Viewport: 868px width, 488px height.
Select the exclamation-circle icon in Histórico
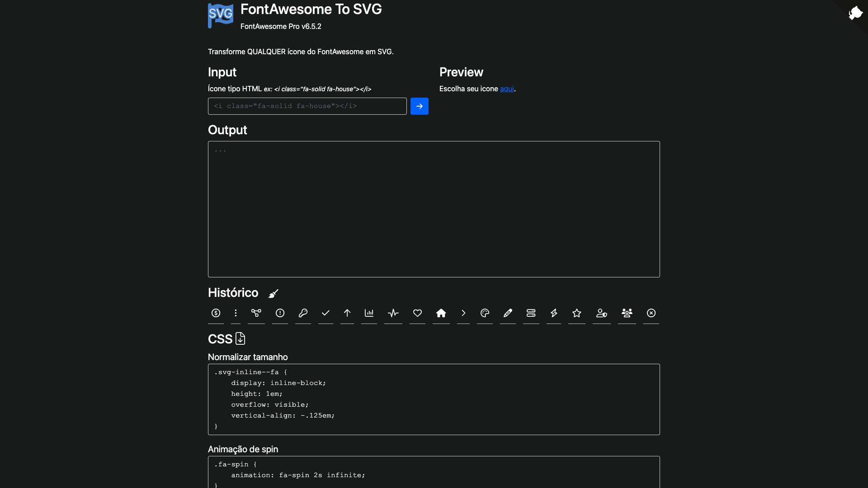(x=280, y=313)
